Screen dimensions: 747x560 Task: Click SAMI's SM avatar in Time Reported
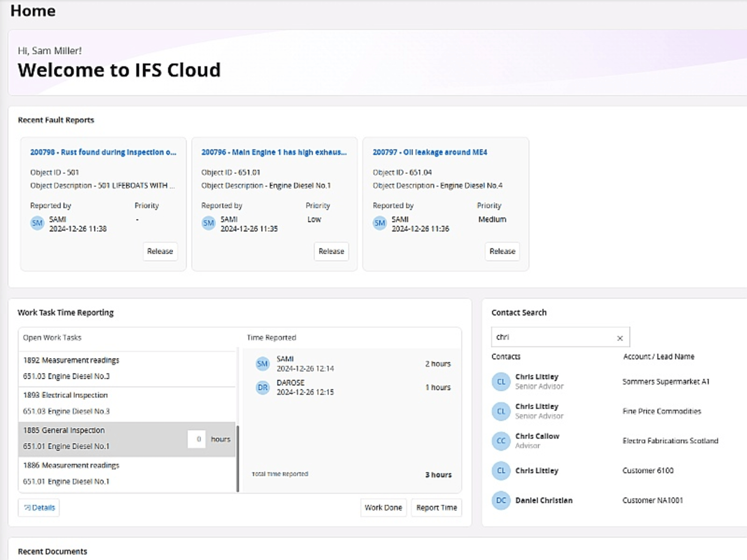(x=262, y=364)
